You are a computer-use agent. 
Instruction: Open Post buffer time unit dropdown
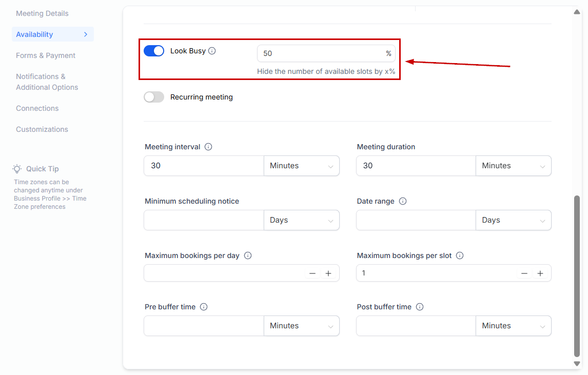[x=513, y=326]
